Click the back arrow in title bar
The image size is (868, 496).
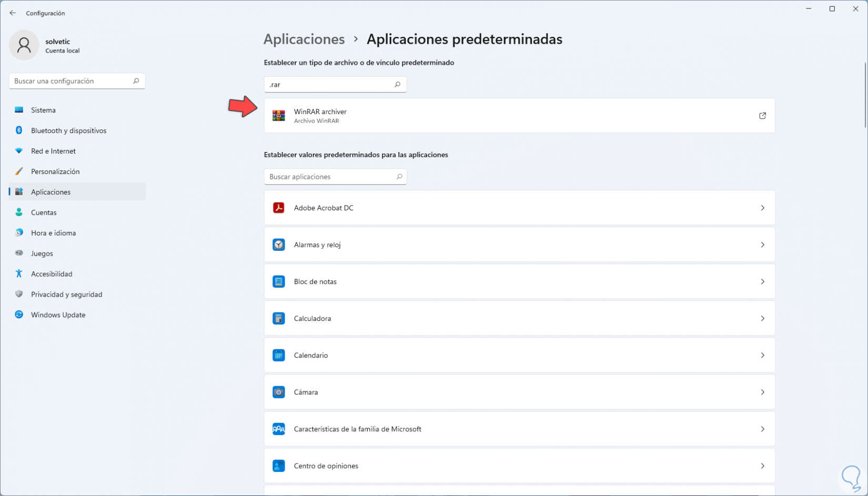13,13
